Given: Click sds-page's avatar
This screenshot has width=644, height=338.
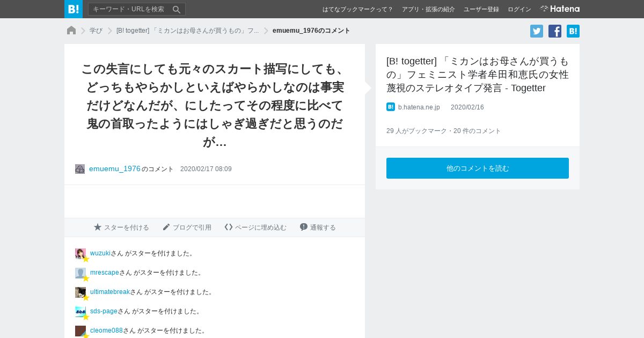Looking at the screenshot, I should tap(80, 312).
